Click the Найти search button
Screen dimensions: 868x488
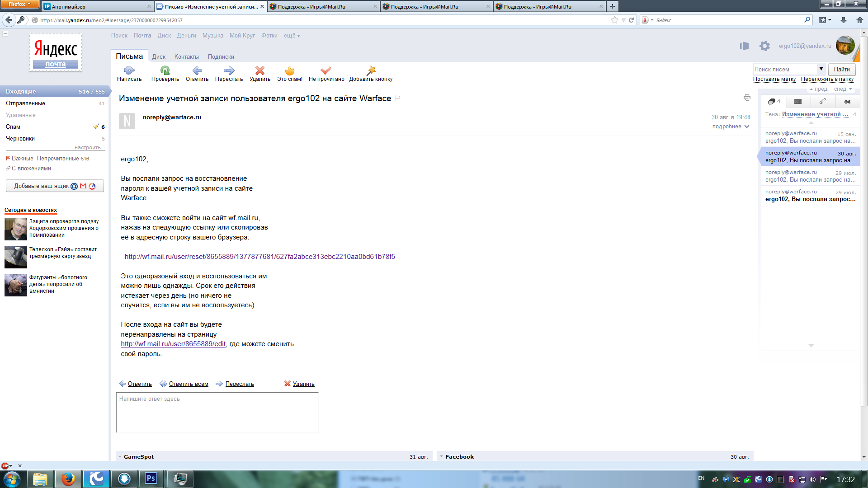842,69
